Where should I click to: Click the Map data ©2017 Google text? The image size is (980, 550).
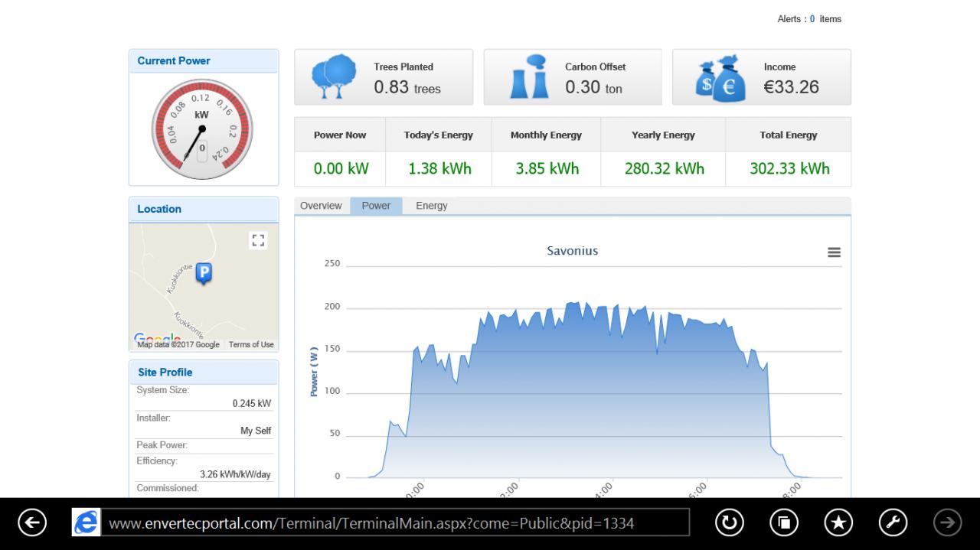coord(178,345)
